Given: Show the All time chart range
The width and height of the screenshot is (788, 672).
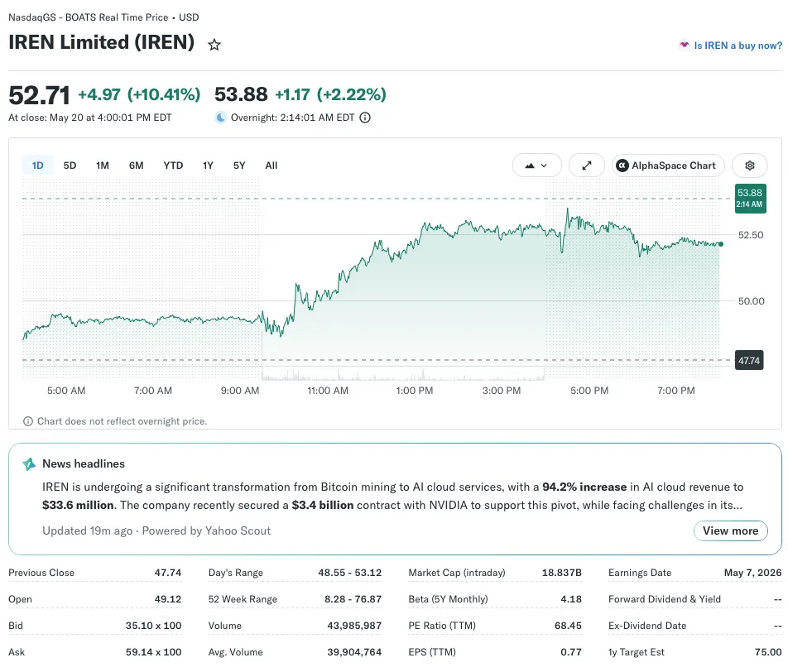Looking at the screenshot, I should click(271, 166).
